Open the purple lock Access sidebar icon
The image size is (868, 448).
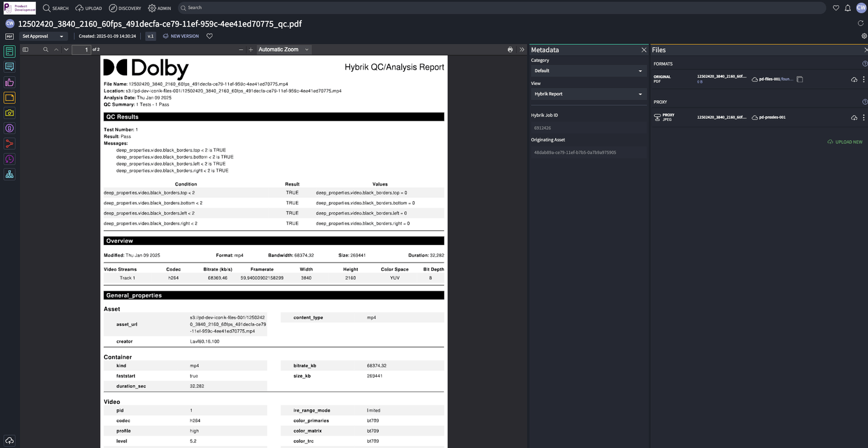(10, 128)
